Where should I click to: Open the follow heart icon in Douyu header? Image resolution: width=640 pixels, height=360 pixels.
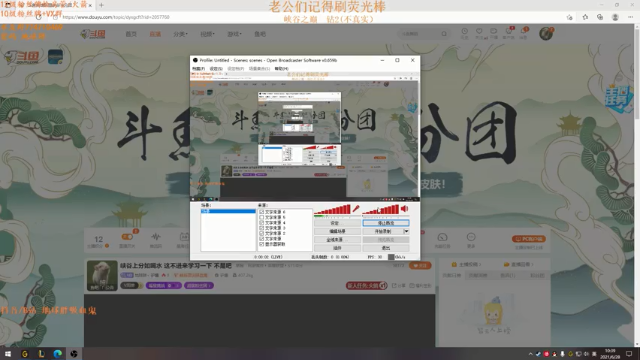[479, 31]
